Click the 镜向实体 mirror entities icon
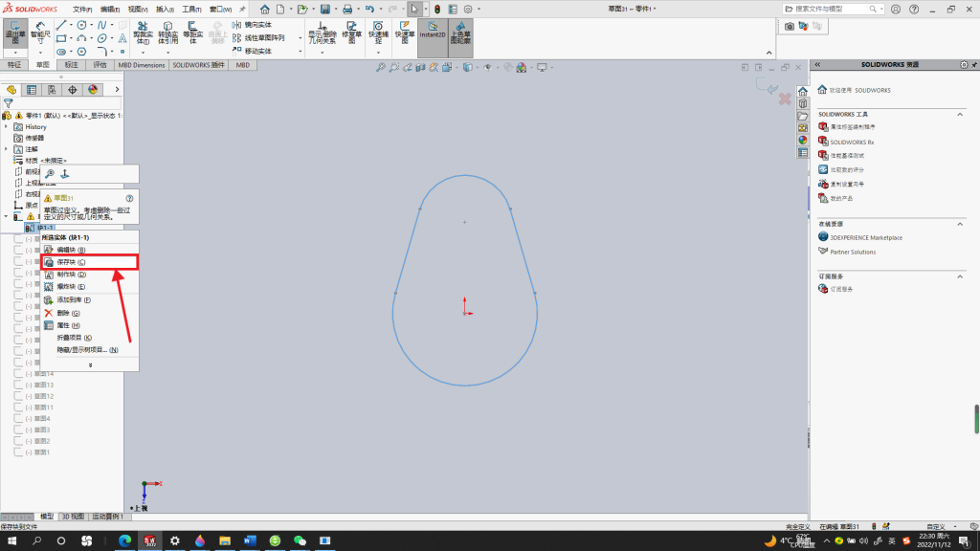Viewport: 980px width, 551px height. coord(237,25)
